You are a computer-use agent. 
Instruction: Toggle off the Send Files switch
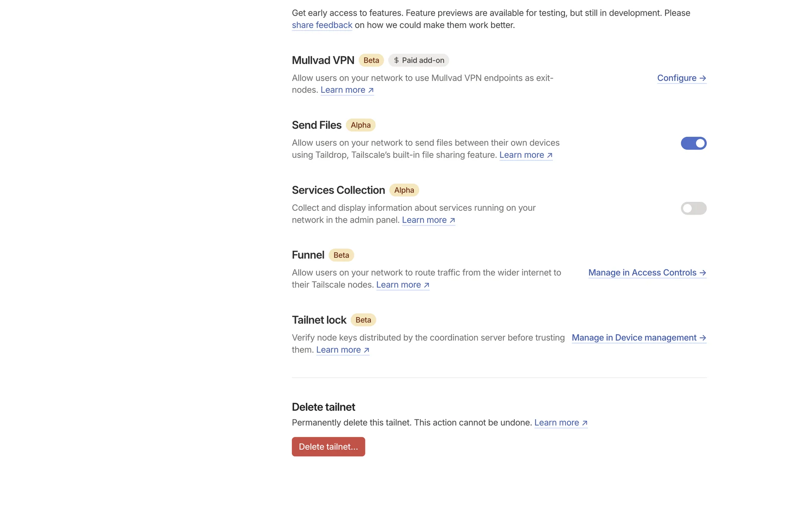[x=693, y=144]
